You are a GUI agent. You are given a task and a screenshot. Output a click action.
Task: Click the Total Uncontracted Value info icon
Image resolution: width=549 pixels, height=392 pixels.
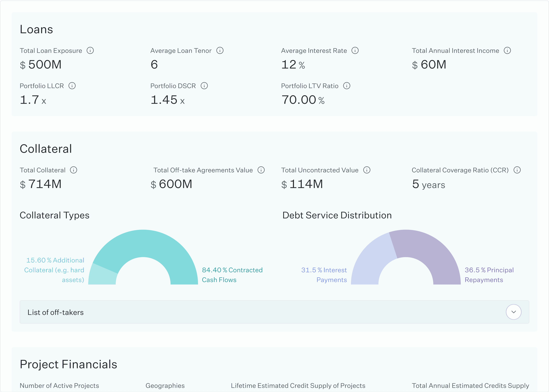(367, 170)
